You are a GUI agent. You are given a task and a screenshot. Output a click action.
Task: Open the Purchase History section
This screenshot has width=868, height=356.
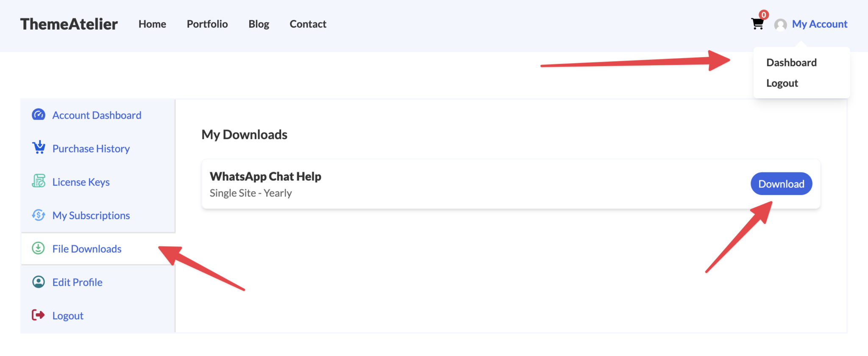[x=91, y=149]
